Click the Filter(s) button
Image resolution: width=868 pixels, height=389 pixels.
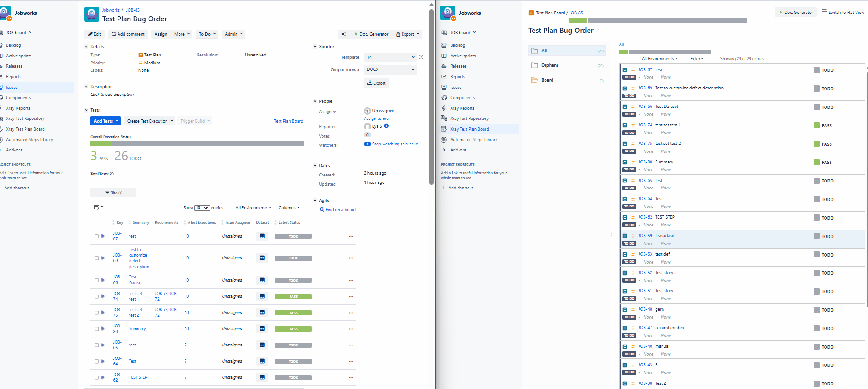point(113,193)
